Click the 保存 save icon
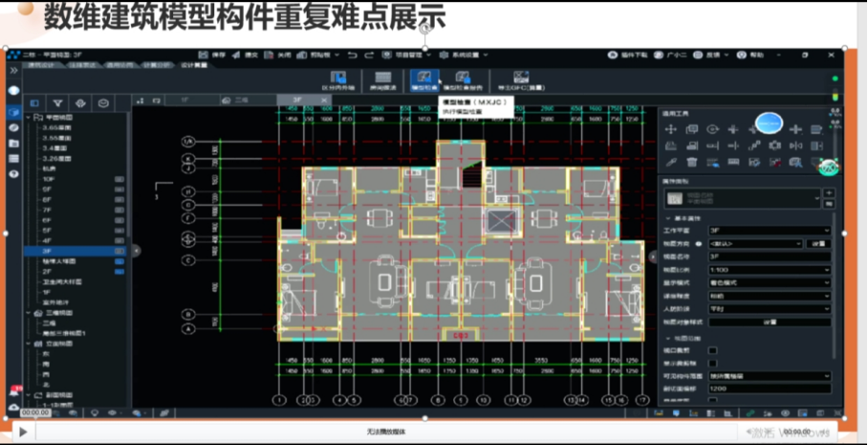The width and height of the screenshot is (868, 445). (x=208, y=55)
